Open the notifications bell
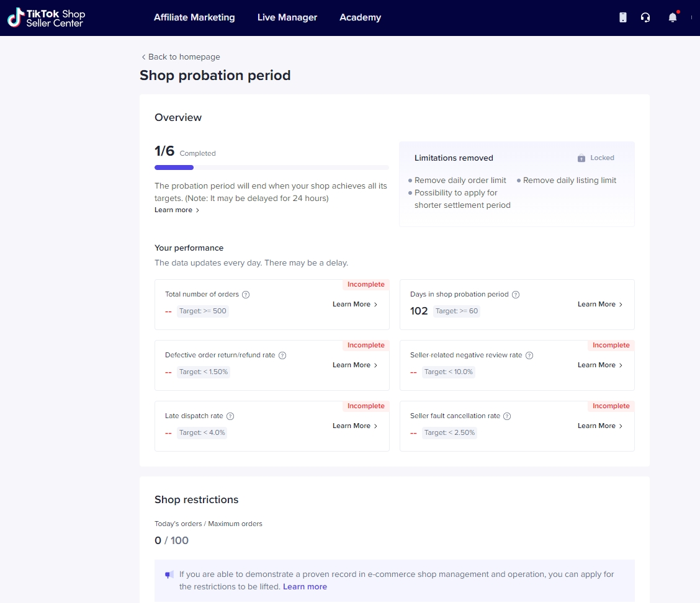 point(673,17)
